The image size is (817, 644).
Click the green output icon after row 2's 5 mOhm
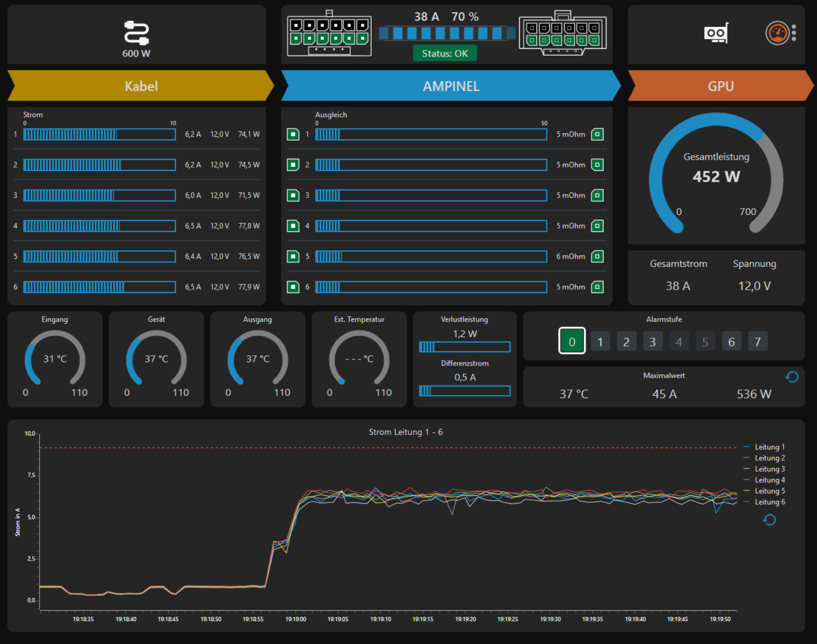click(597, 165)
